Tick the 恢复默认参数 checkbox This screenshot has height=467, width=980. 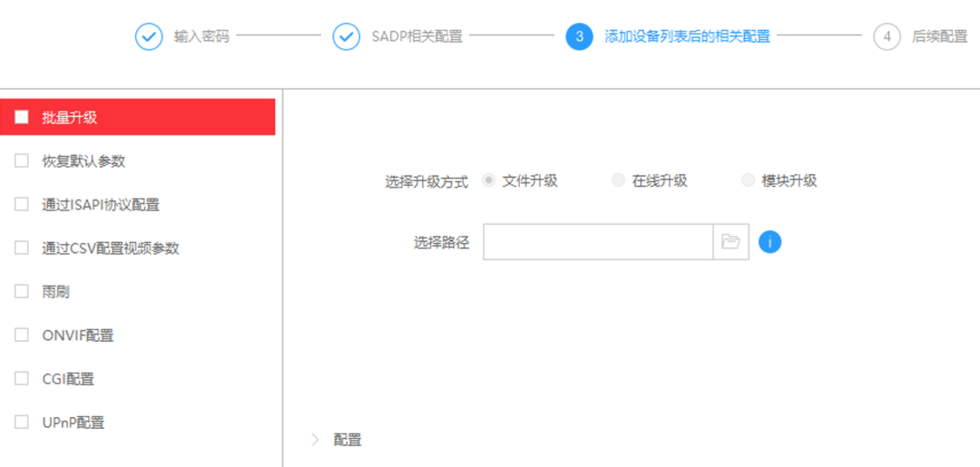[22, 161]
